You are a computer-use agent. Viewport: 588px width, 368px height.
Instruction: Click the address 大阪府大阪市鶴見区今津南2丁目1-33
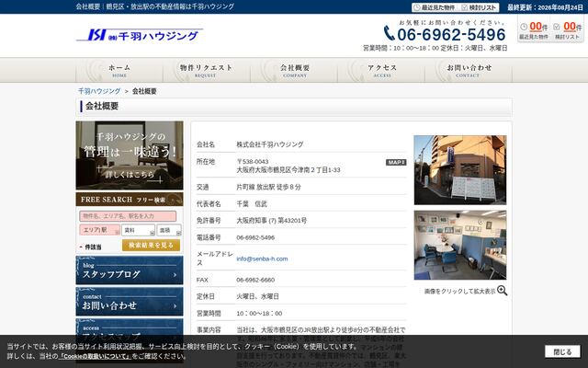coord(288,169)
